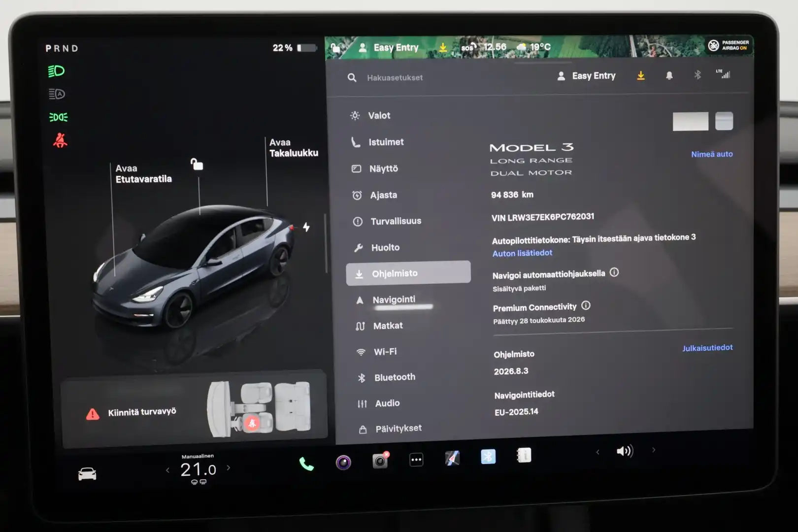Click the Nimeä auto link
The image size is (798, 532).
[x=712, y=154]
